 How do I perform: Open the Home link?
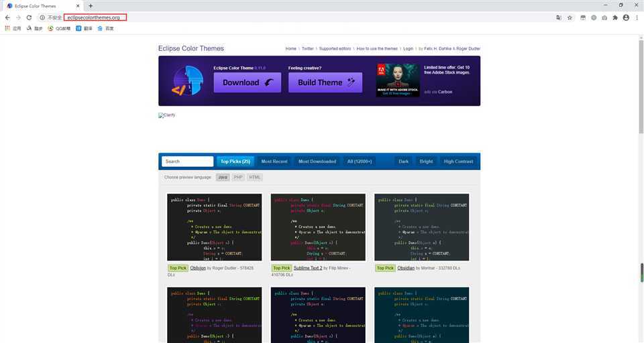pyautogui.click(x=290, y=48)
